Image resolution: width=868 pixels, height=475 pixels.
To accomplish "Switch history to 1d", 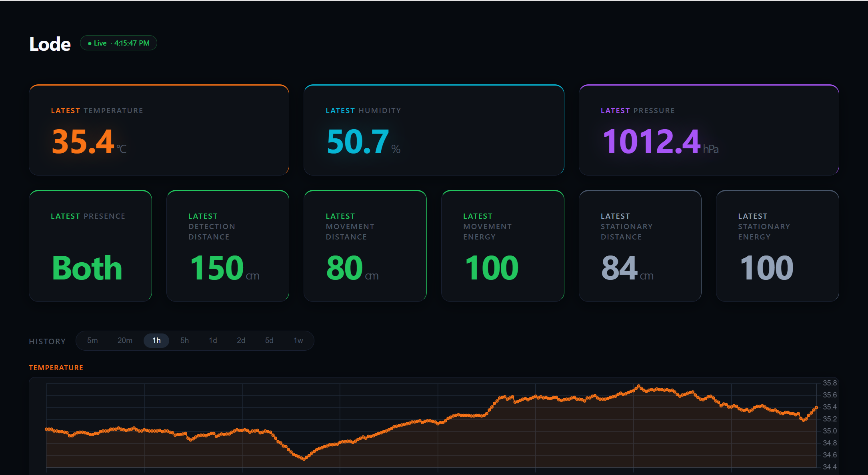I will (213, 341).
